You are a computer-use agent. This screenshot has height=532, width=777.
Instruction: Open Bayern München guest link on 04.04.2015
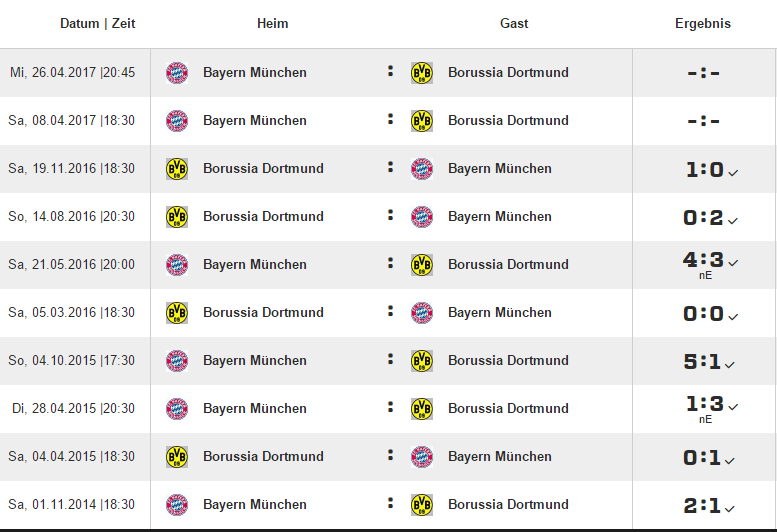click(500, 456)
